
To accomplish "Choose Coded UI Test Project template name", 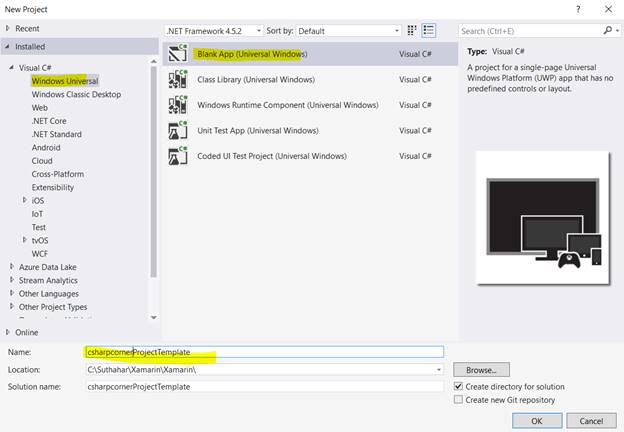I will coord(272,156).
